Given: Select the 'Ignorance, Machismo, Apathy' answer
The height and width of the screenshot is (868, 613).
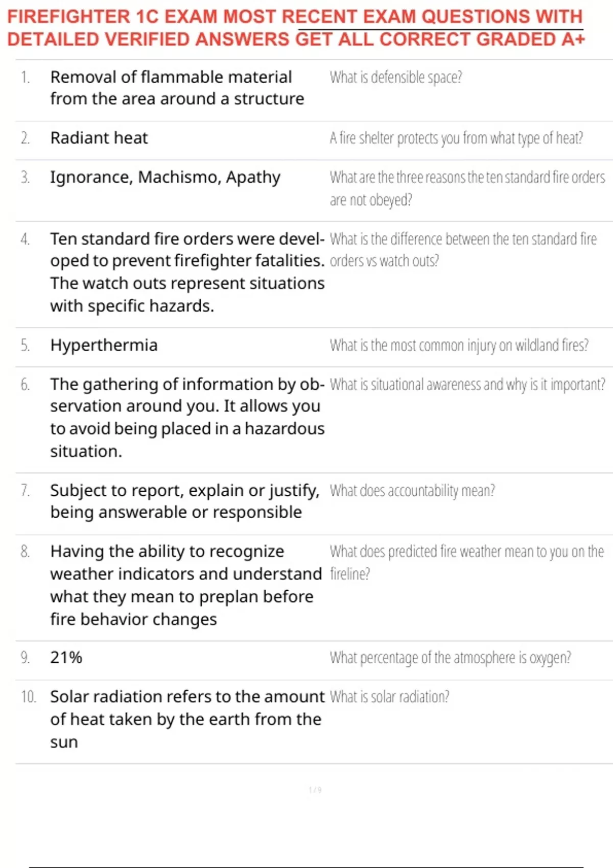Looking at the screenshot, I should [x=165, y=177].
